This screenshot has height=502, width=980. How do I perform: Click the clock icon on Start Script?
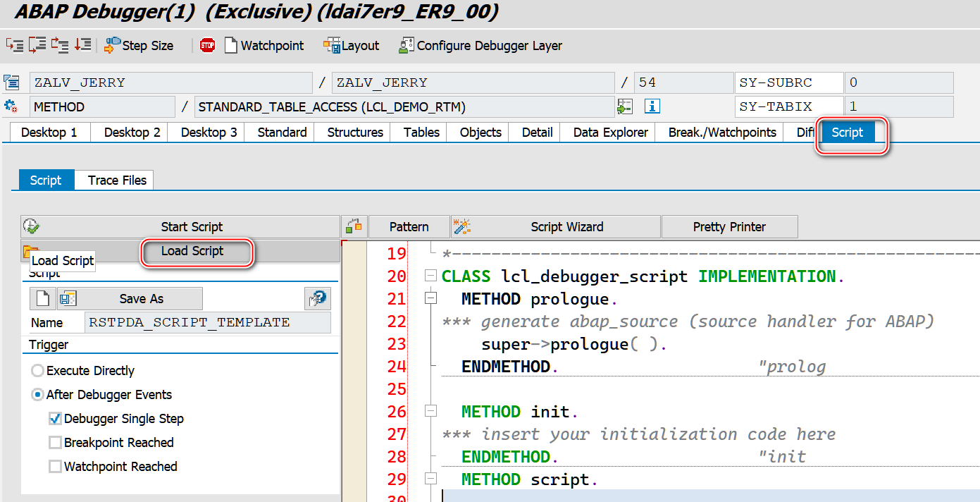pos(31,226)
